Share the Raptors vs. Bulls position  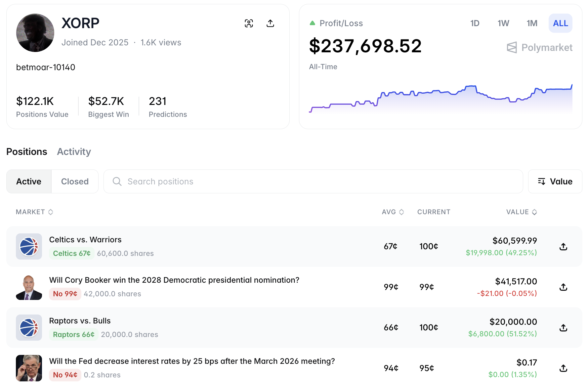[563, 328]
